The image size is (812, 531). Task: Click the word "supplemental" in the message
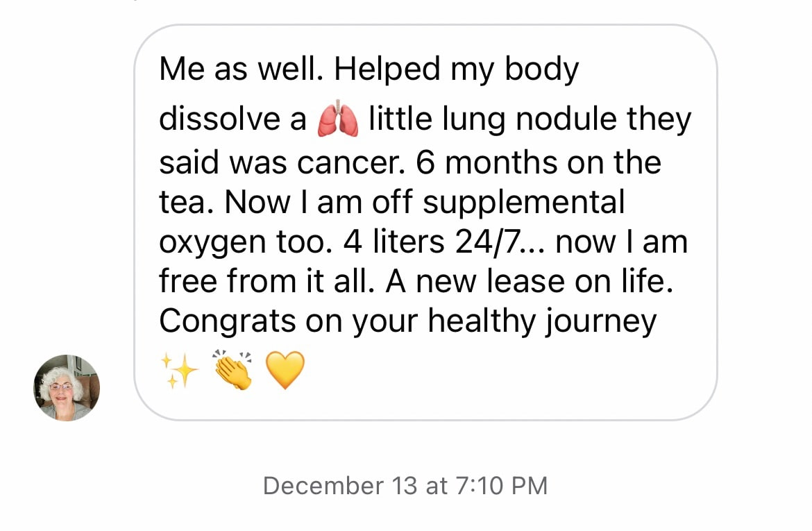[x=523, y=203]
